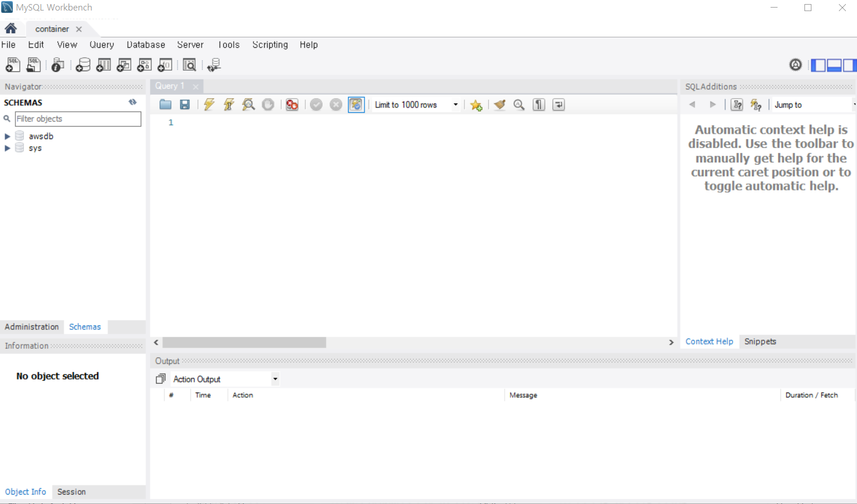Select the sys schema
The image size is (857, 504).
tap(35, 148)
